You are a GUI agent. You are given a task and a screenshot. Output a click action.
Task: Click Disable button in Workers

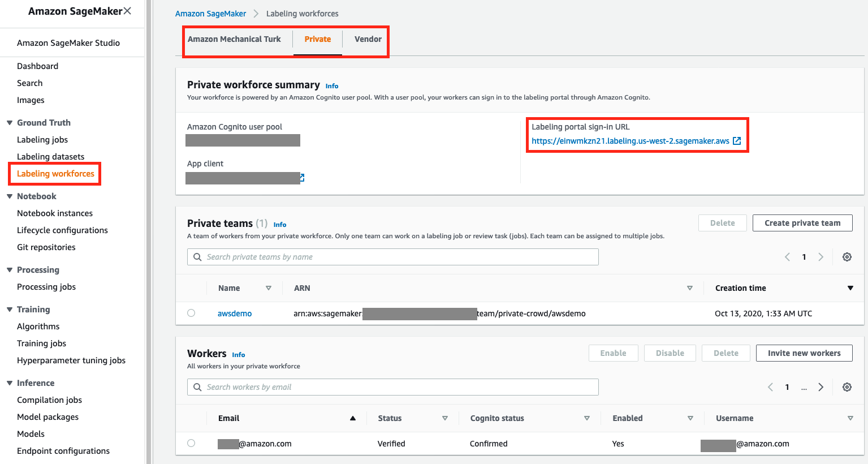pos(670,353)
